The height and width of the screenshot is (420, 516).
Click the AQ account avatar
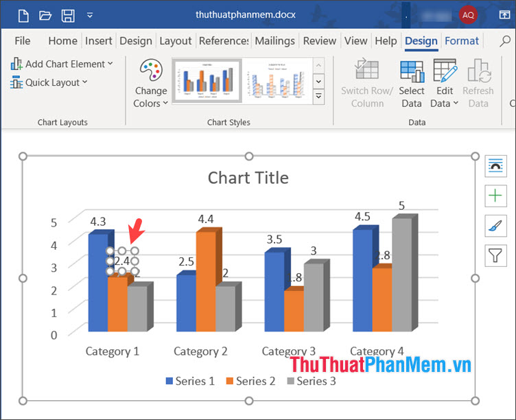[x=468, y=15]
